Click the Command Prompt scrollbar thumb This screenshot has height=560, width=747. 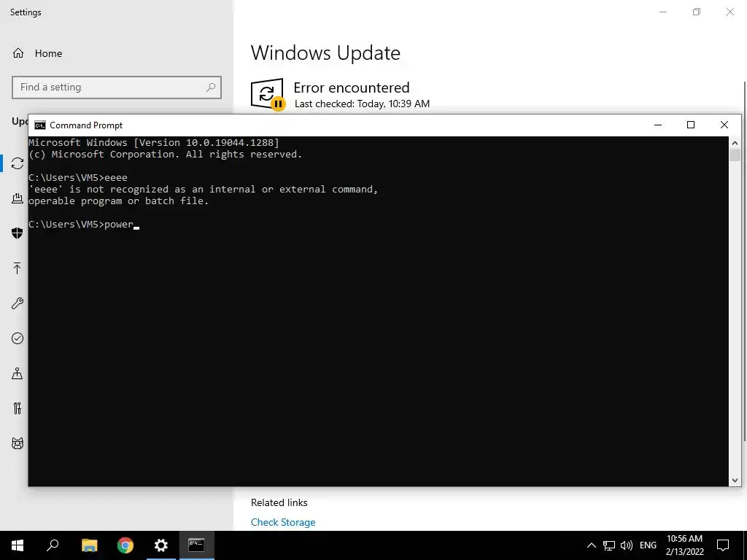point(735,155)
